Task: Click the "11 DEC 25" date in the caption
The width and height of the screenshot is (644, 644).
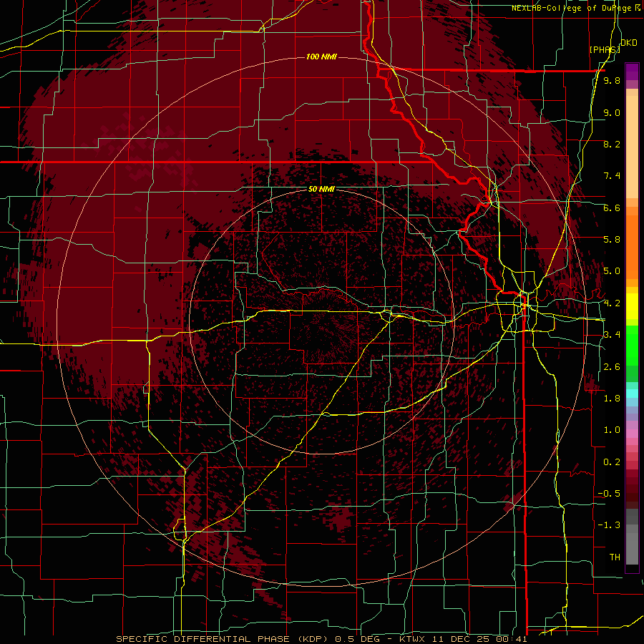Action: [460, 639]
